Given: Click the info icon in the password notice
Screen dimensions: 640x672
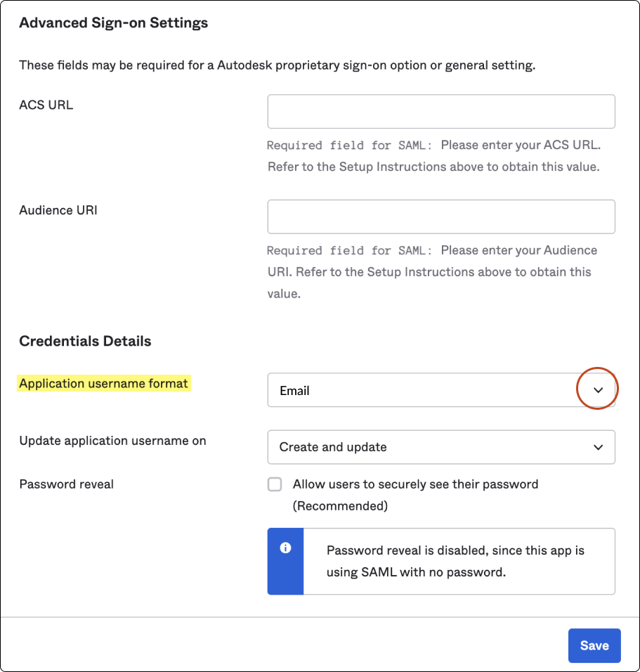Looking at the screenshot, I should point(285,548).
